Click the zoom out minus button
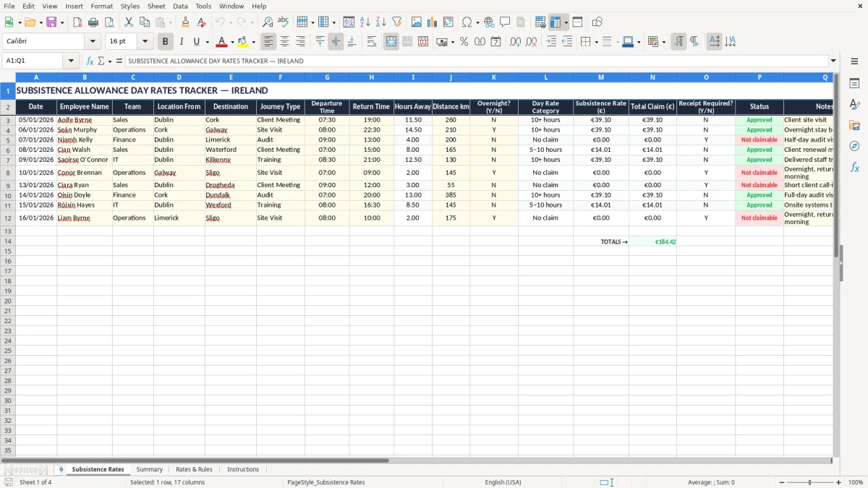Viewport: 868px width, 488px height. point(782,482)
